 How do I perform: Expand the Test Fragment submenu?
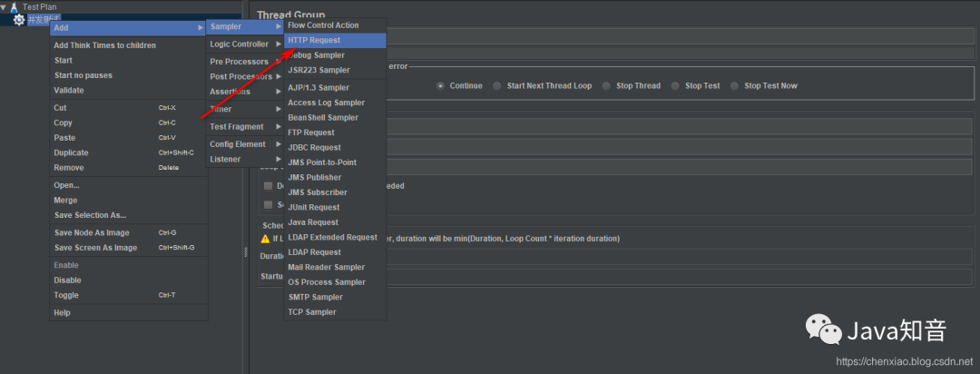(x=245, y=126)
